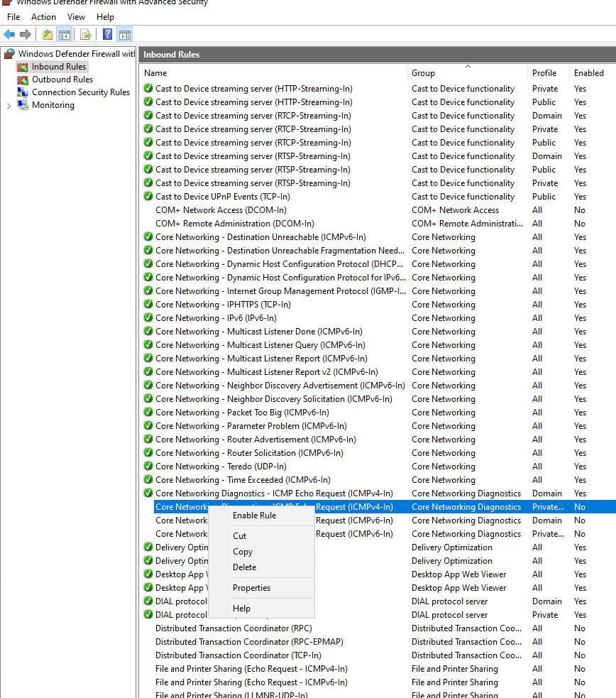Viewport: 616px width, 698px height.
Task: Click the gray Forward arrow in toolbar
Action: 26,34
